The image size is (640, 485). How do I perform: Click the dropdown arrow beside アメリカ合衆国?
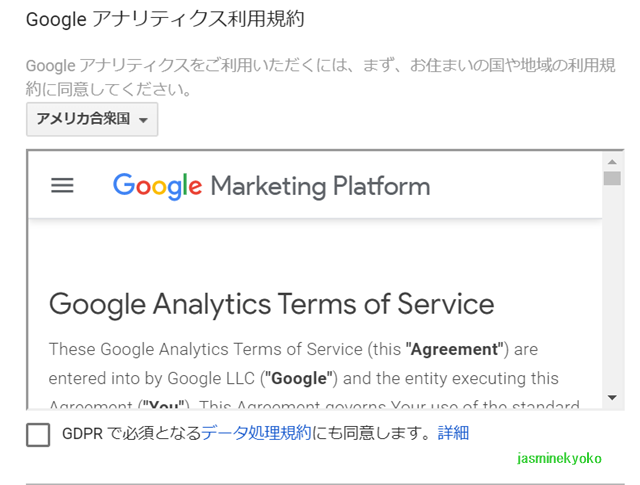click(144, 120)
